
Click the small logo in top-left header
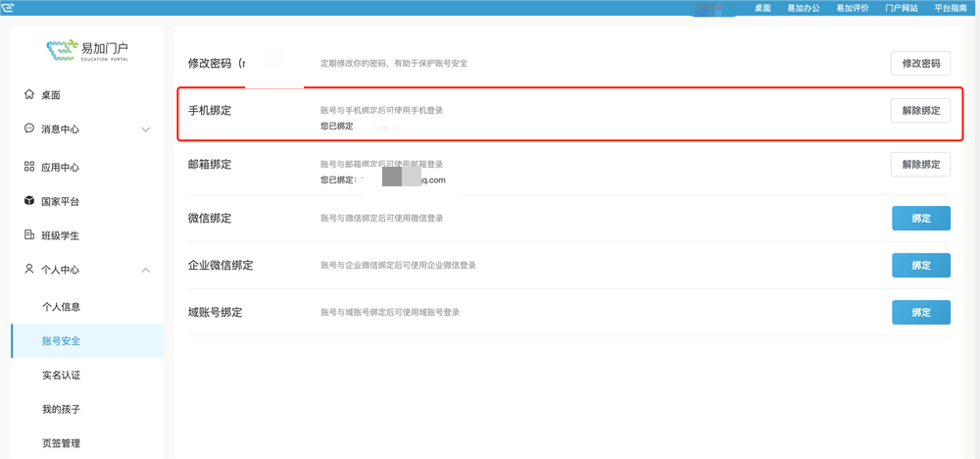[9, 8]
